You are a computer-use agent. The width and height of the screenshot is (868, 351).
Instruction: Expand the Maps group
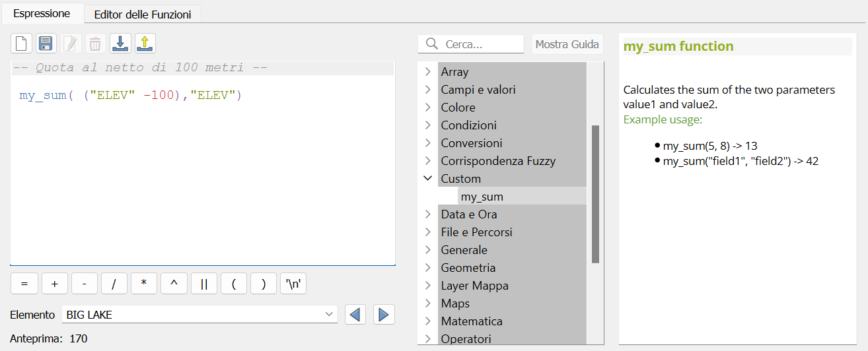[x=427, y=303]
